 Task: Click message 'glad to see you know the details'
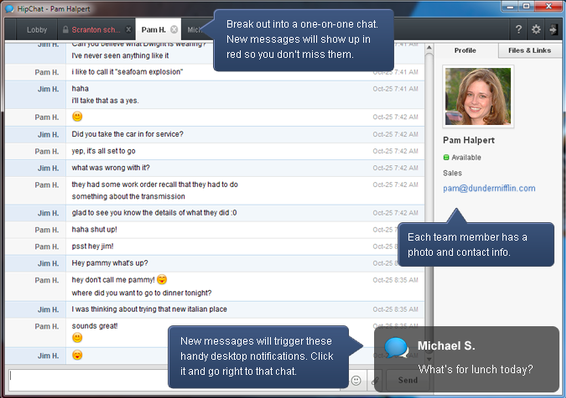(x=154, y=213)
